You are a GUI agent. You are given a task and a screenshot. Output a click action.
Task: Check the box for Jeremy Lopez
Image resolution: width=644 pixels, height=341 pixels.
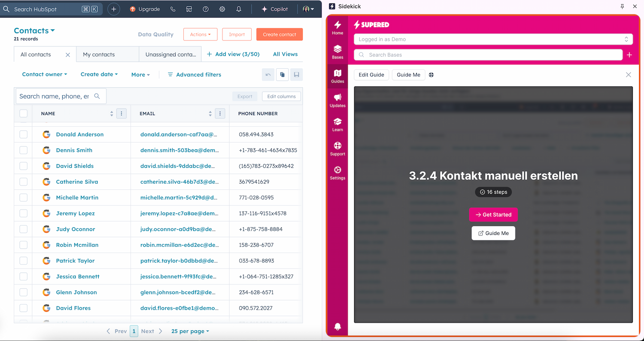(23, 213)
